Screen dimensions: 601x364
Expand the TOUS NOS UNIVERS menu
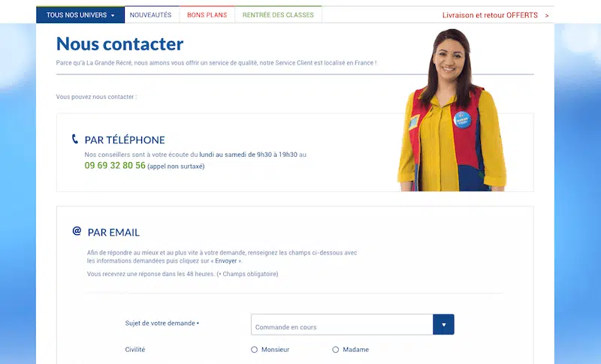tap(80, 15)
